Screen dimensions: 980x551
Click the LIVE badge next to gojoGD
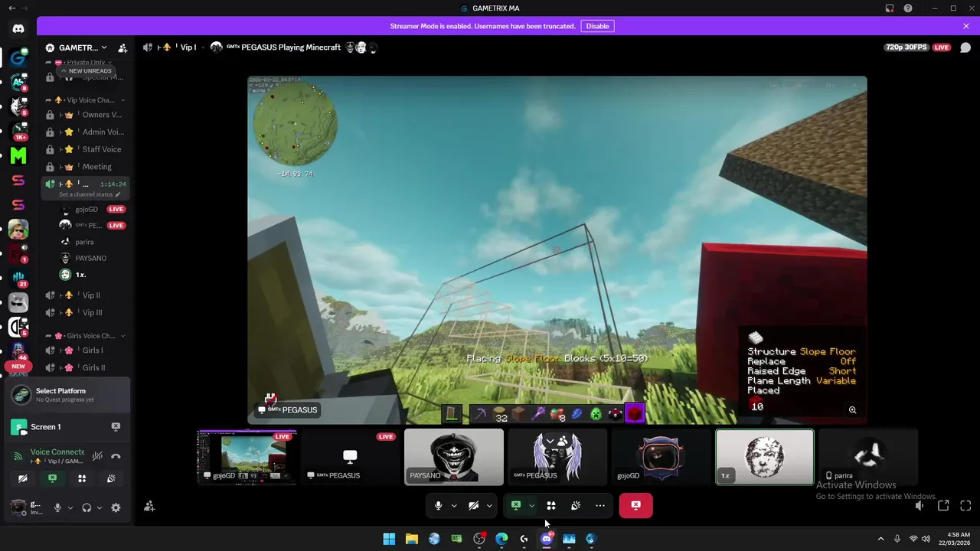coord(116,209)
